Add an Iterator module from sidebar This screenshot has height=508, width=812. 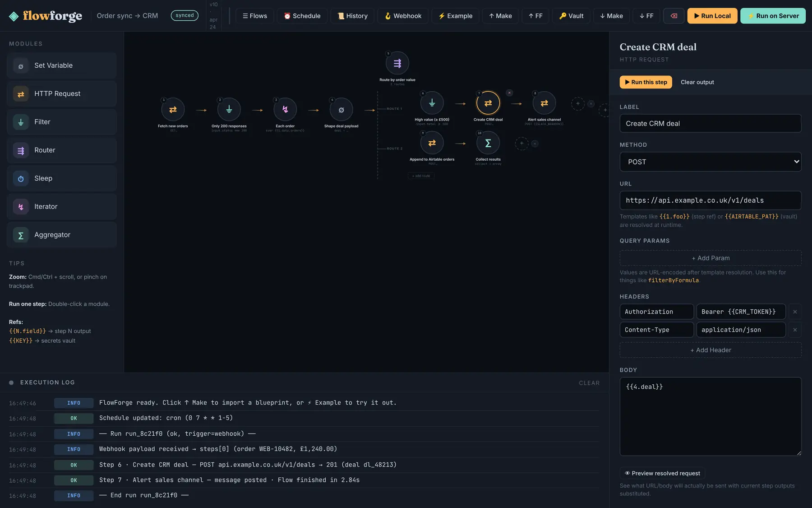[x=62, y=206]
